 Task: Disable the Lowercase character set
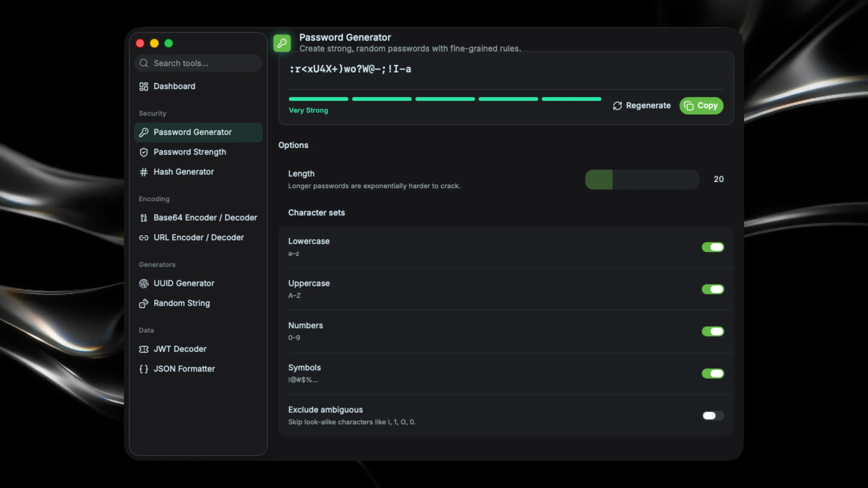click(x=713, y=247)
